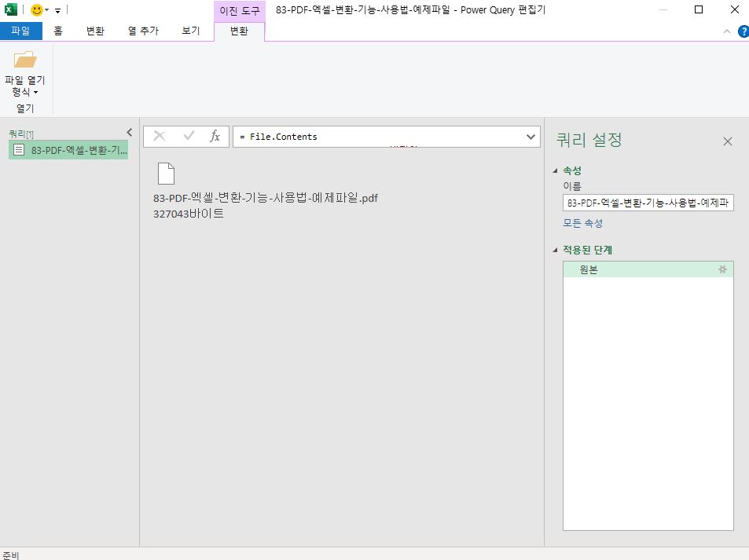Collapse the 쿼리 pane with the arrow
Screen dimensions: 749x560
pyautogui.click(x=130, y=132)
